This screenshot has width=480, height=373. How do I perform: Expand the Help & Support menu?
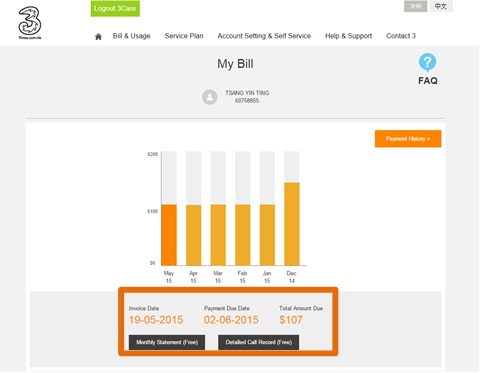(349, 36)
